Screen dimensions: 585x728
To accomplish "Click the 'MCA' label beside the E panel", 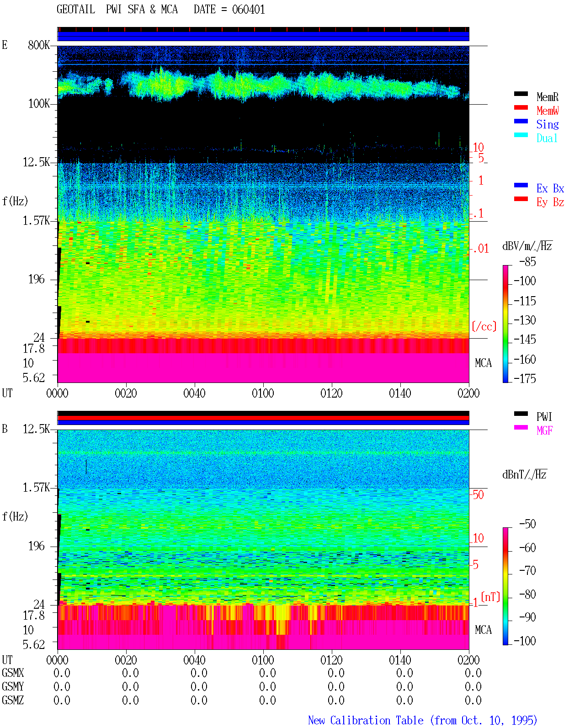I will [483, 363].
